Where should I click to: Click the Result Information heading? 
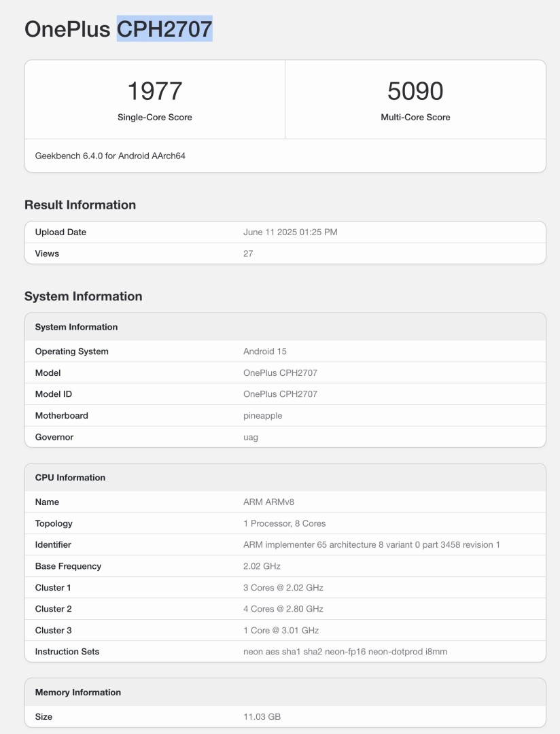coord(80,205)
